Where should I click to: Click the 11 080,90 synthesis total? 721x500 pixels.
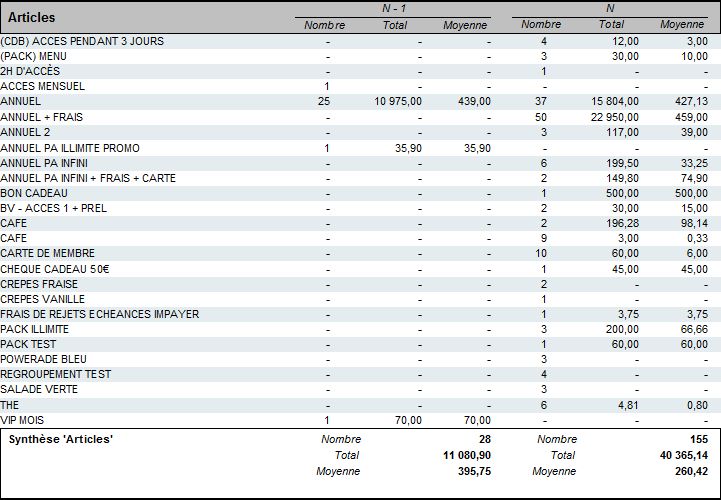[464, 455]
